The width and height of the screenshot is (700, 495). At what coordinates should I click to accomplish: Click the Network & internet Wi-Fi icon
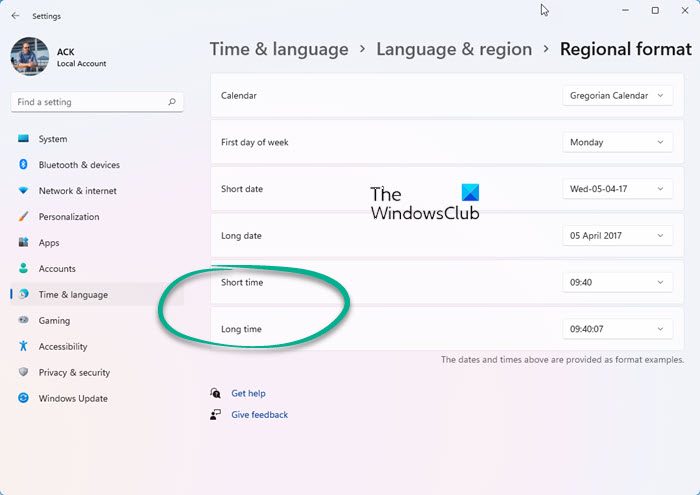(23, 191)
